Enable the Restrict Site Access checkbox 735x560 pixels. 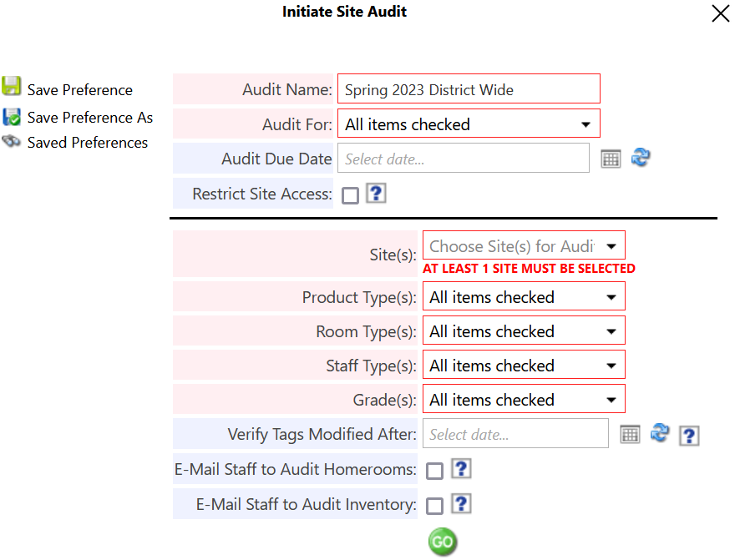pos(350,194)
